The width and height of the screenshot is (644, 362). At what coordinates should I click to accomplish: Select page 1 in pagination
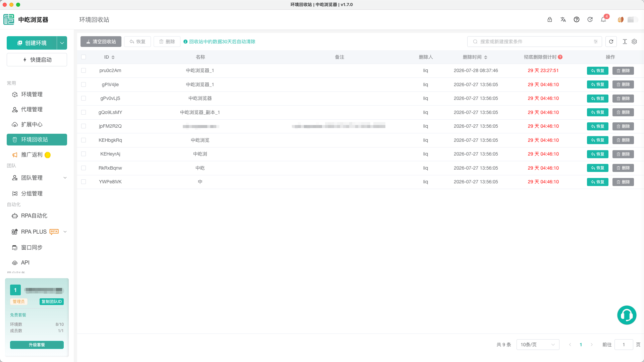(581, 345)
